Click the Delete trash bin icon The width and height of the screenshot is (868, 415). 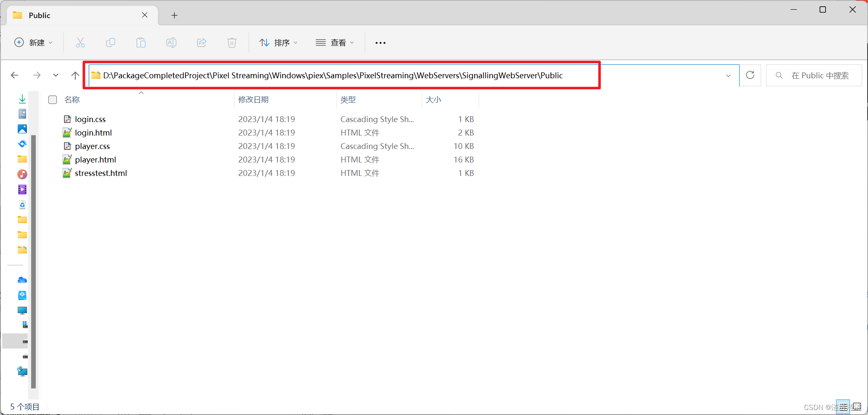click(232, 43)
